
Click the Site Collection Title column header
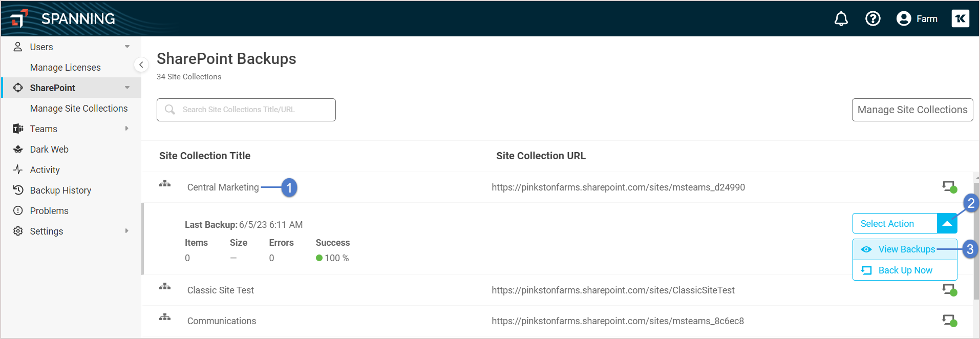point(205,156)
